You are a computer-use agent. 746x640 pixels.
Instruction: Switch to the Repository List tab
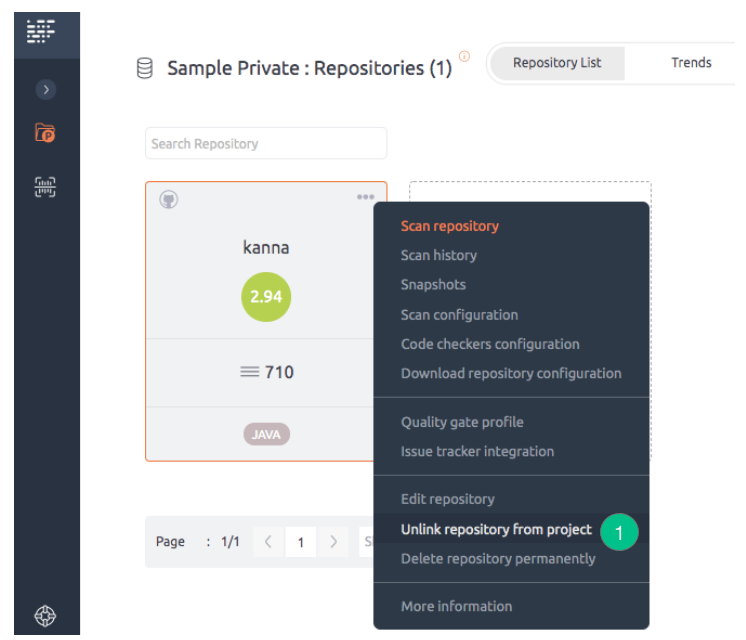pos(557,63)
